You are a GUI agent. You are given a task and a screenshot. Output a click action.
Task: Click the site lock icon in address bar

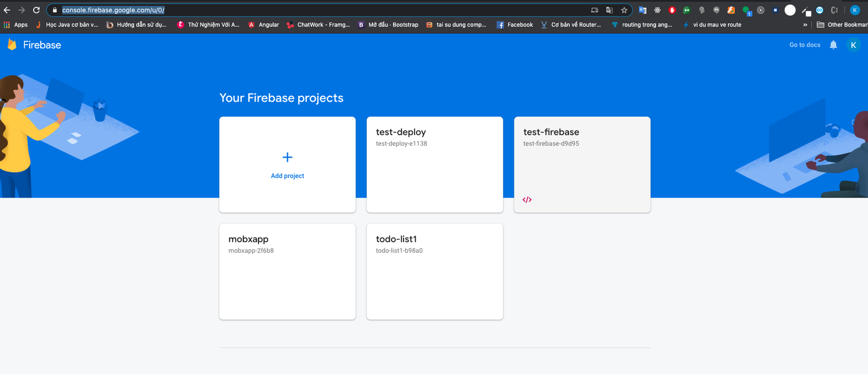coord(55,10)
